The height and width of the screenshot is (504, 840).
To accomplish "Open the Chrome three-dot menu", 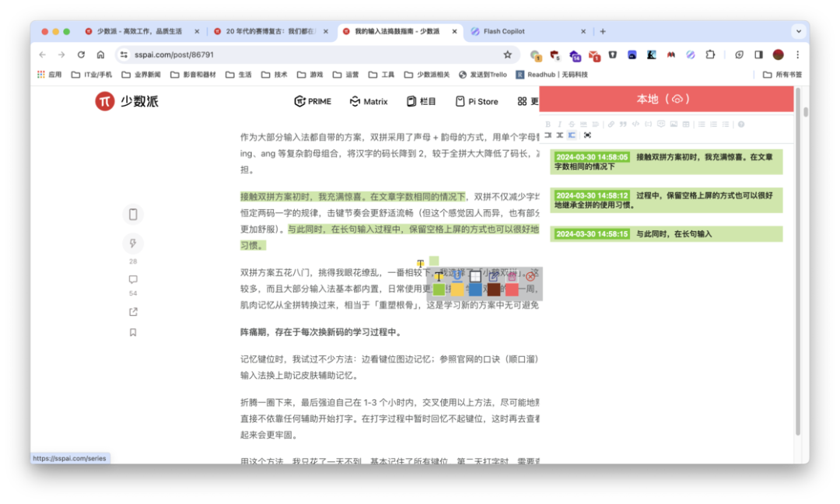I will click(798, 54).
